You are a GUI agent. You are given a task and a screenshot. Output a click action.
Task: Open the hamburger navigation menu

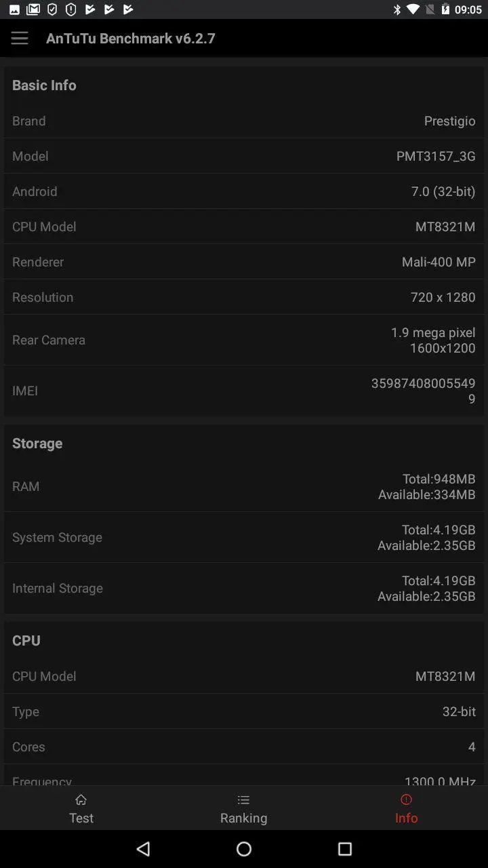tap(20, 38)
